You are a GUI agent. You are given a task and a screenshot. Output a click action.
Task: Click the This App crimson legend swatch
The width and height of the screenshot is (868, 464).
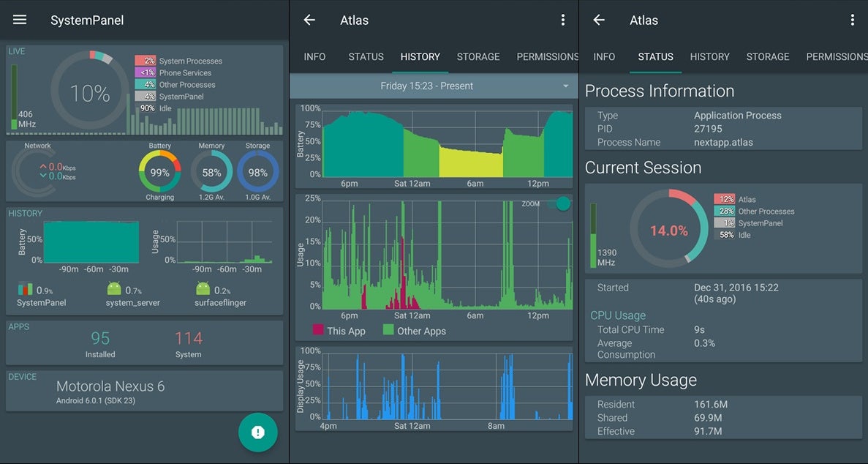coord(318,330)
